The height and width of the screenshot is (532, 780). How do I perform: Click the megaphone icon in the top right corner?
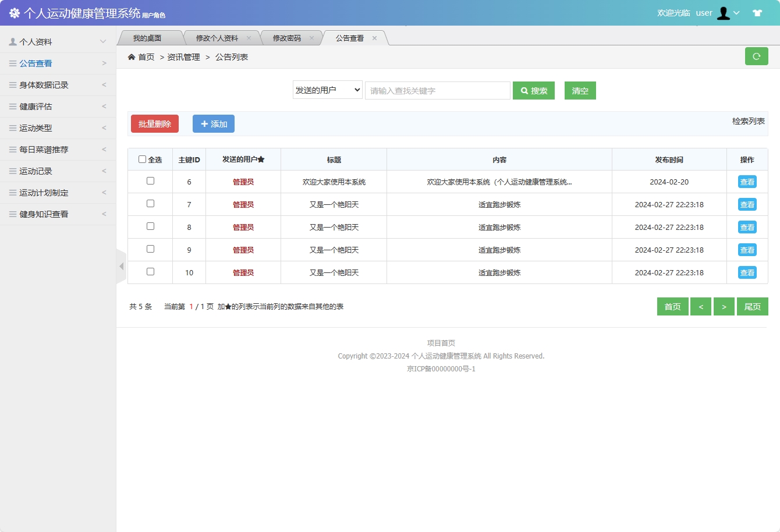[758, 12]
